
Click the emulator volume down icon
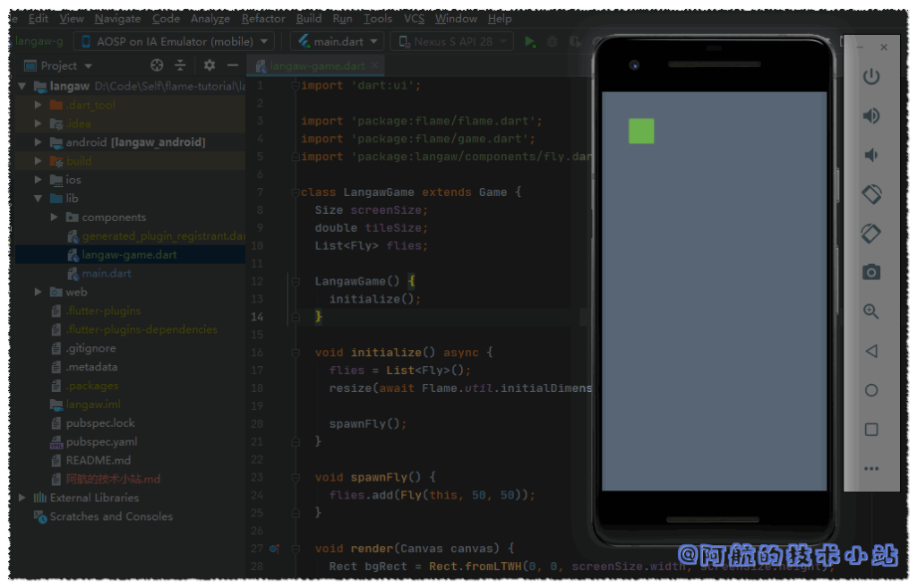tap(870, 156)
